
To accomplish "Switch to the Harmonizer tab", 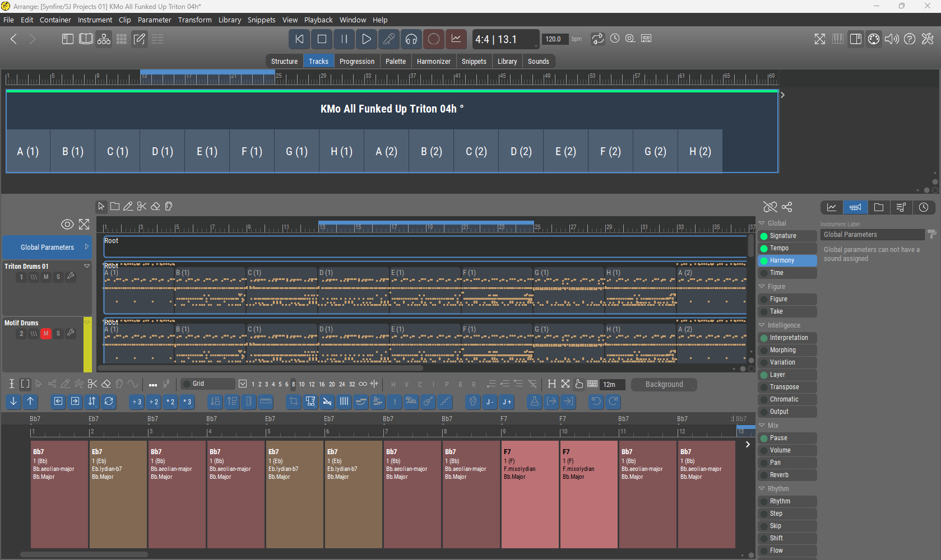I will 433,62.
